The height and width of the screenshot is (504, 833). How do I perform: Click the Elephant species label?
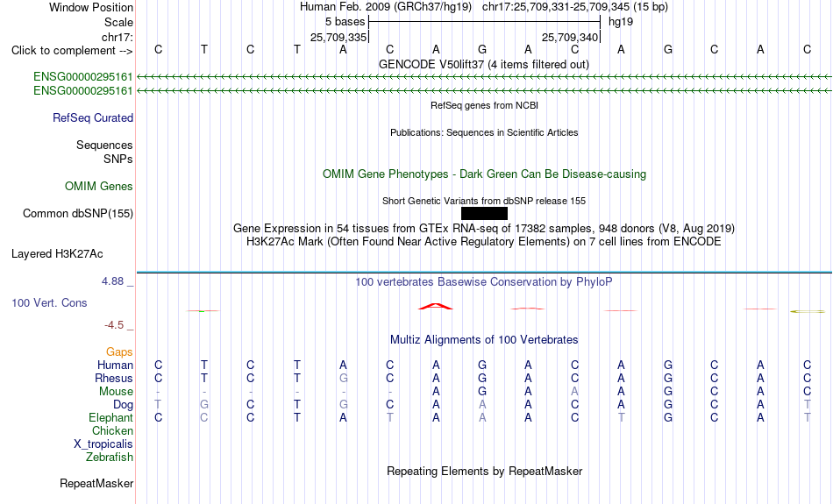(111, 417)
